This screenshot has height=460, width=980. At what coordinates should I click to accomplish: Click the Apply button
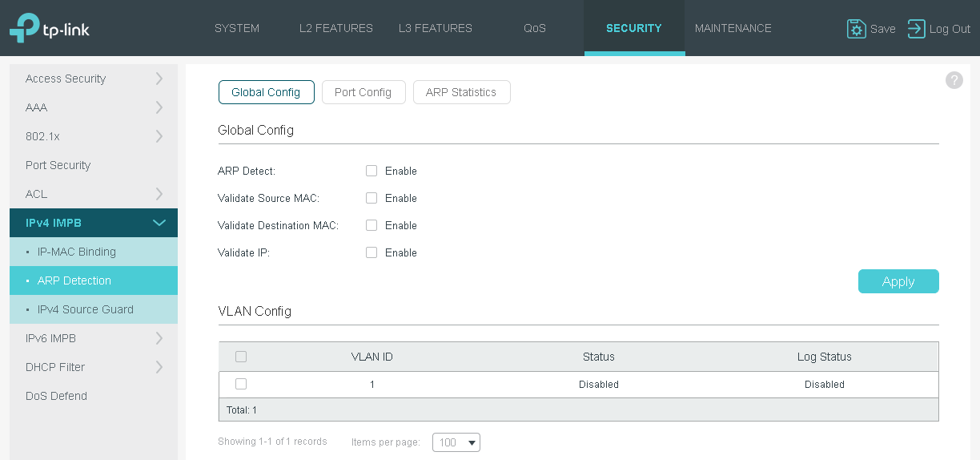[x=898, y=281]
